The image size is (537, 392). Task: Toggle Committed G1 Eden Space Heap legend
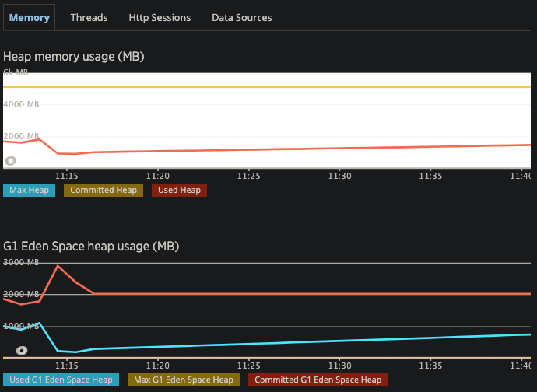pos(318,380)
